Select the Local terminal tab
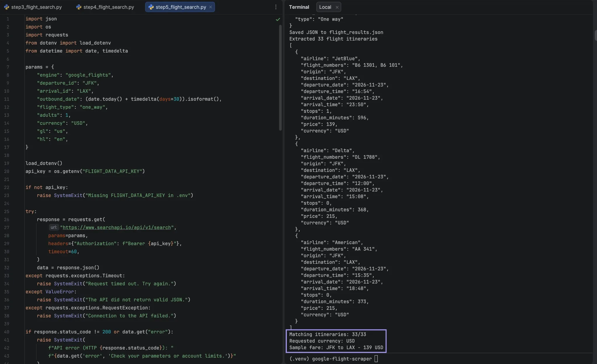 325,7
